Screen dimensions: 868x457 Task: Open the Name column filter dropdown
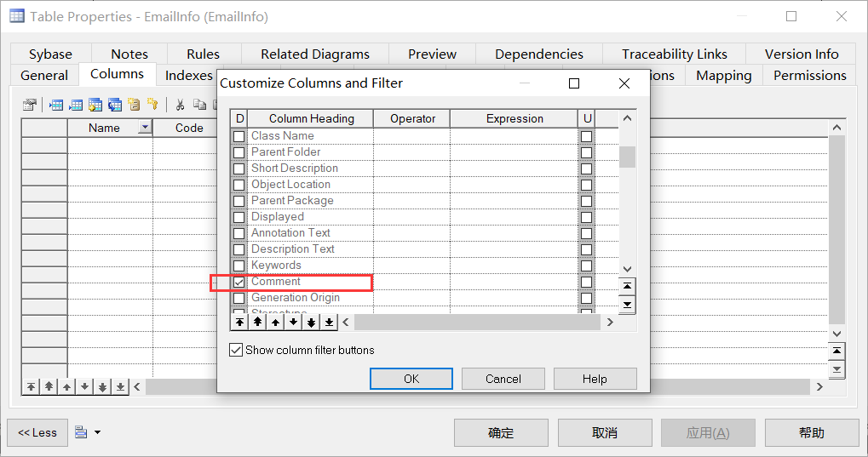click(144, 128)
